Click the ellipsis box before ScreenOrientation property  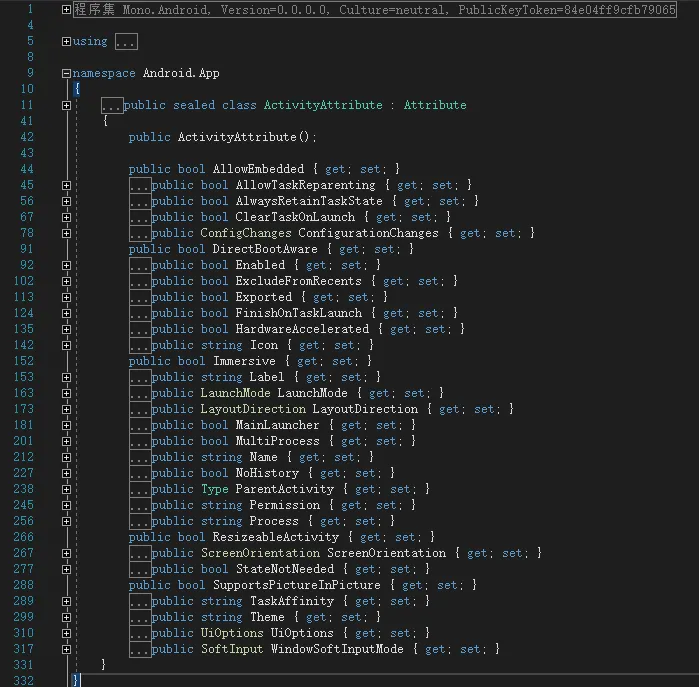pyautogui.click(x=139, y=553)
